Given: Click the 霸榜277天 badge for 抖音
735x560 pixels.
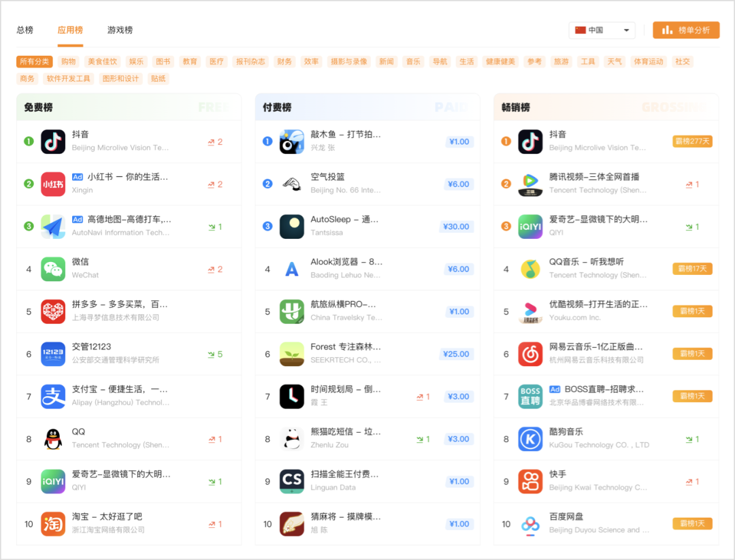Looking at the screenshot, I should click(x=692, y=141).
